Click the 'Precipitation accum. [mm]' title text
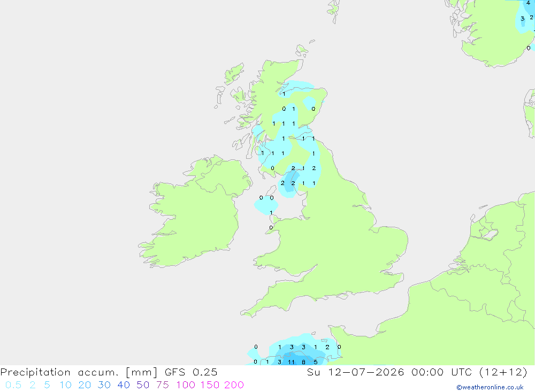 click(x=79, y=372)
